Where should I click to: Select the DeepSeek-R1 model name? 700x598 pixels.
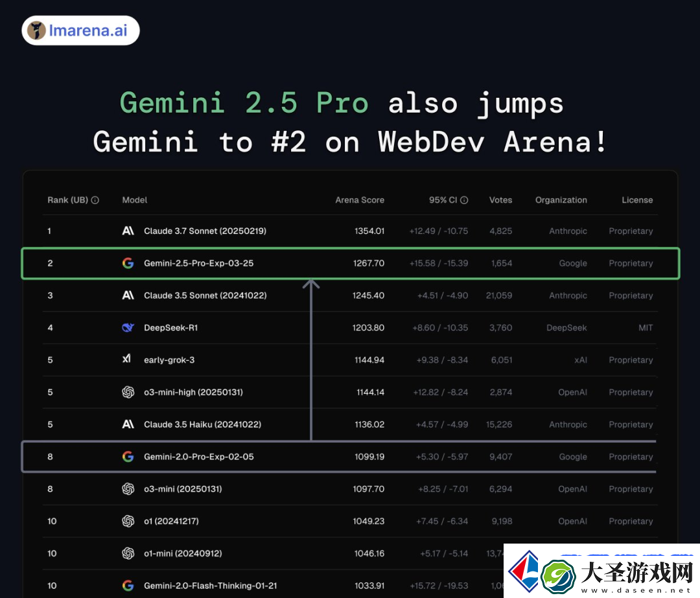(170, 328)
